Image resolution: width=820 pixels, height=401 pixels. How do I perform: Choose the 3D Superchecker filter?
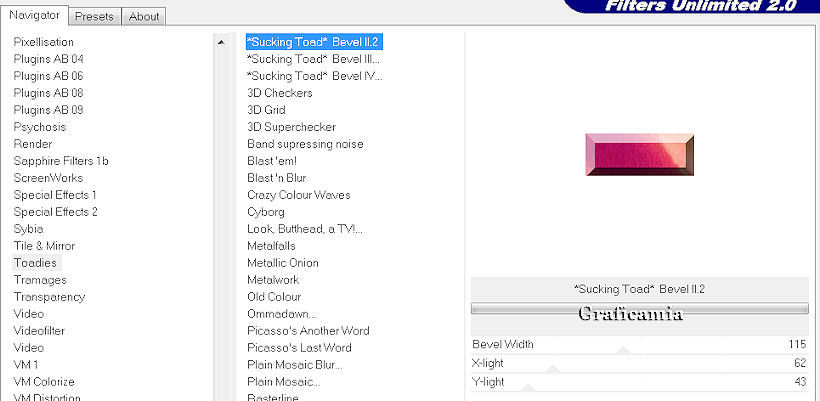(x=291, y=127)
